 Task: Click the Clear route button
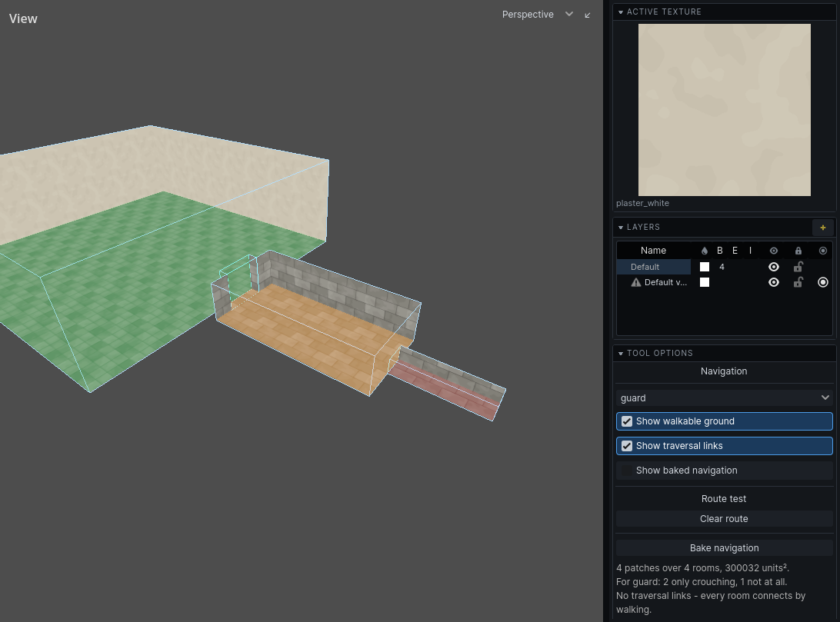tap(725, 519)
